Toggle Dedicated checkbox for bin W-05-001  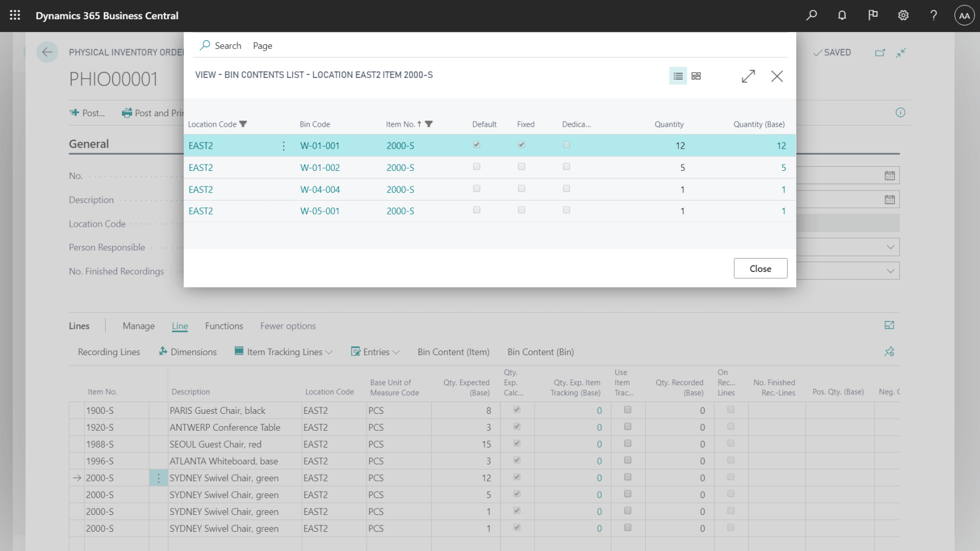click(566, 210)
